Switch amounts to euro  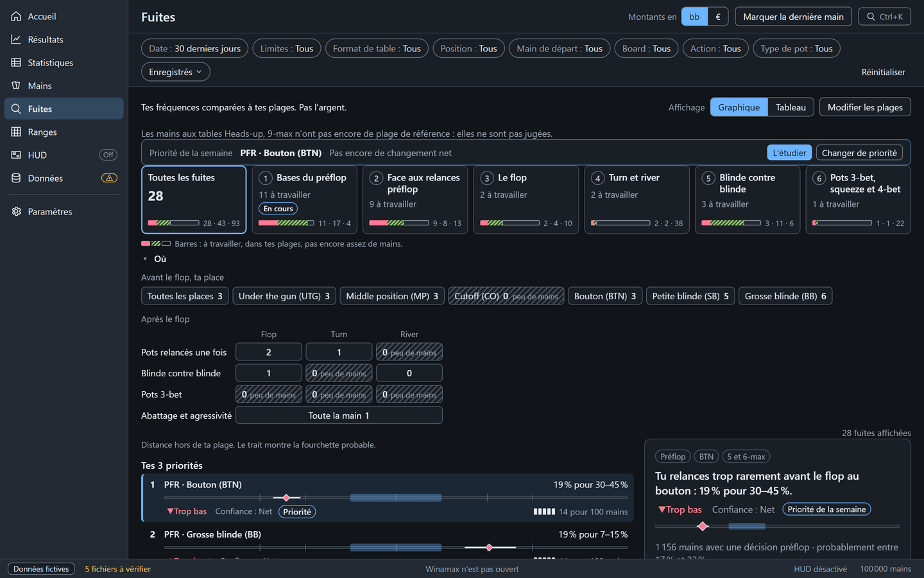[x=718, y=17]
